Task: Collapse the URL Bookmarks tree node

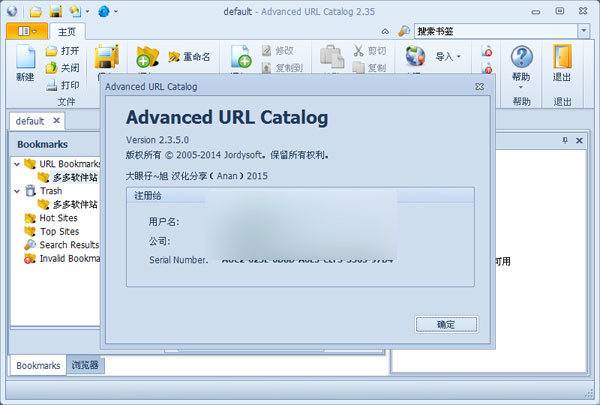Action: (17, 164)
